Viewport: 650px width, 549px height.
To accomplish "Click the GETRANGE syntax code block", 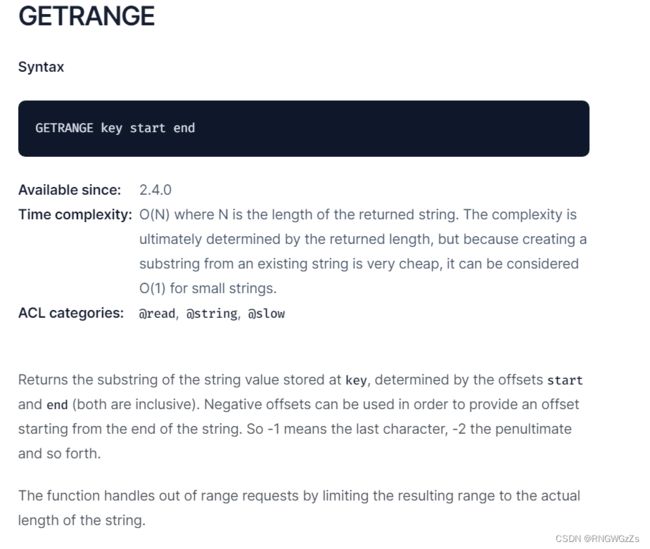I will click(303, 128).
